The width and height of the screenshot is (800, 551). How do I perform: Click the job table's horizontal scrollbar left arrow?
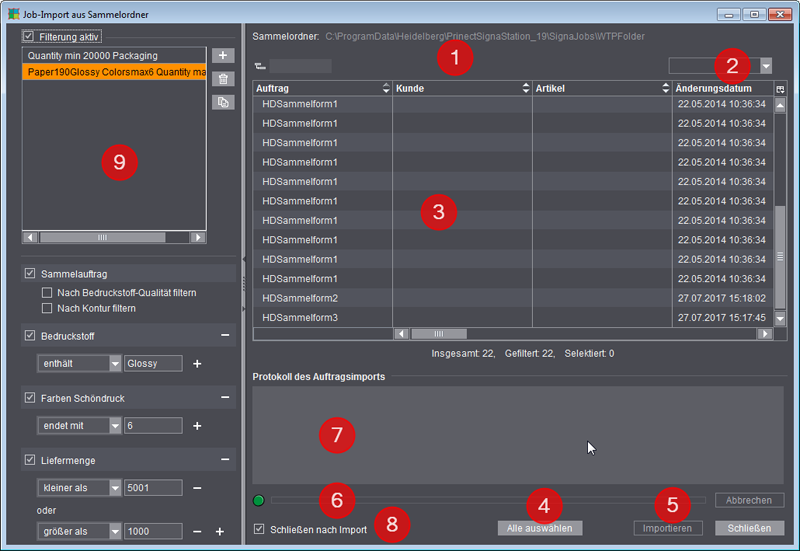click(x=402, y=334)
